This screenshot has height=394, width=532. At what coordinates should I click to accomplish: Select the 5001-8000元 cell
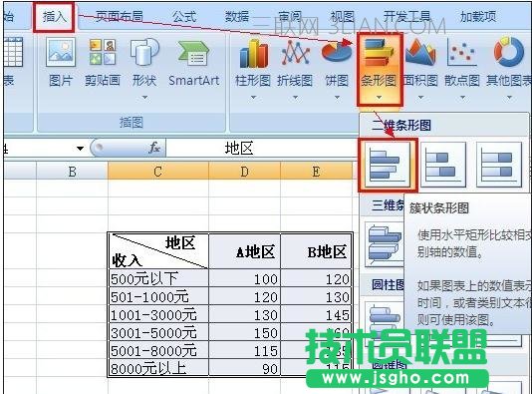pyautogui.click(x=158, y=350)
